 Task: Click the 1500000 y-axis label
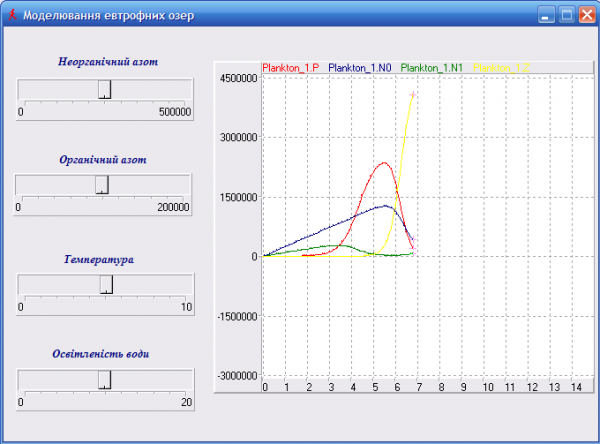pyautogui.click(x=238, y=197)
